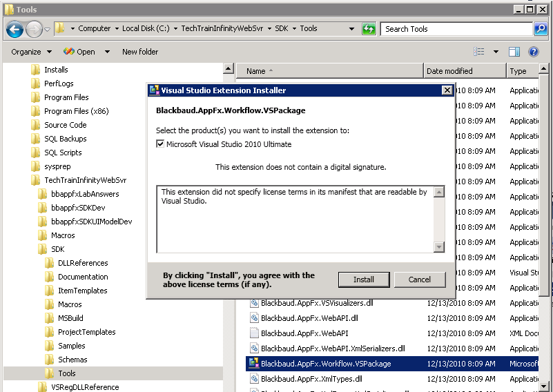Click the Refresh button beside address bar

tap(369, 29)
